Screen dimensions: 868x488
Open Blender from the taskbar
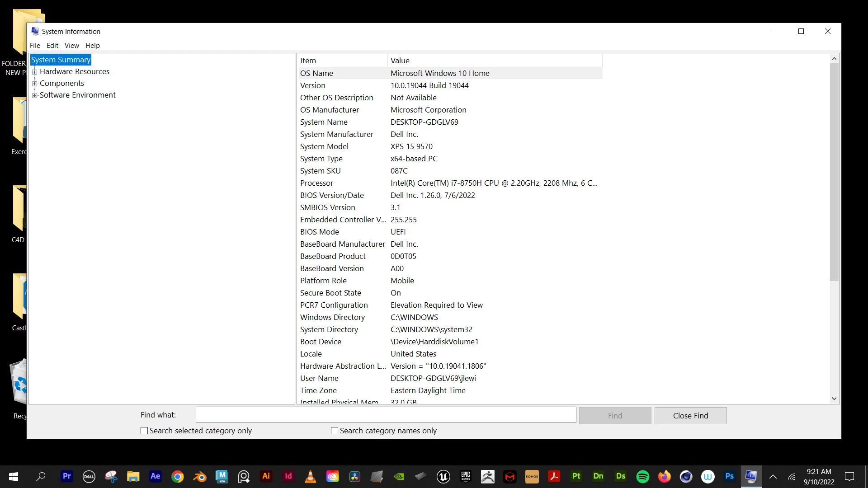[x=199, y=476]
